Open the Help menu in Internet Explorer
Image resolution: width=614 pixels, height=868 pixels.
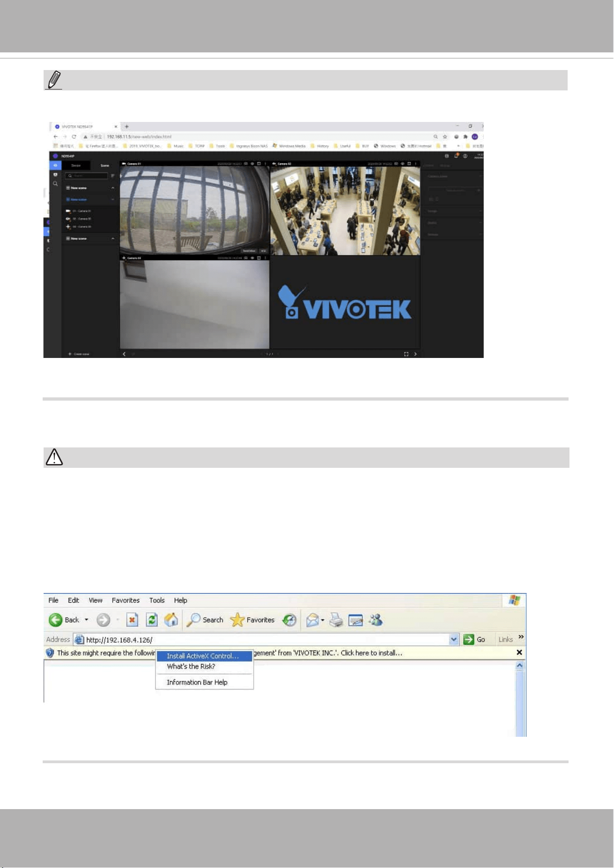point(180,600)
